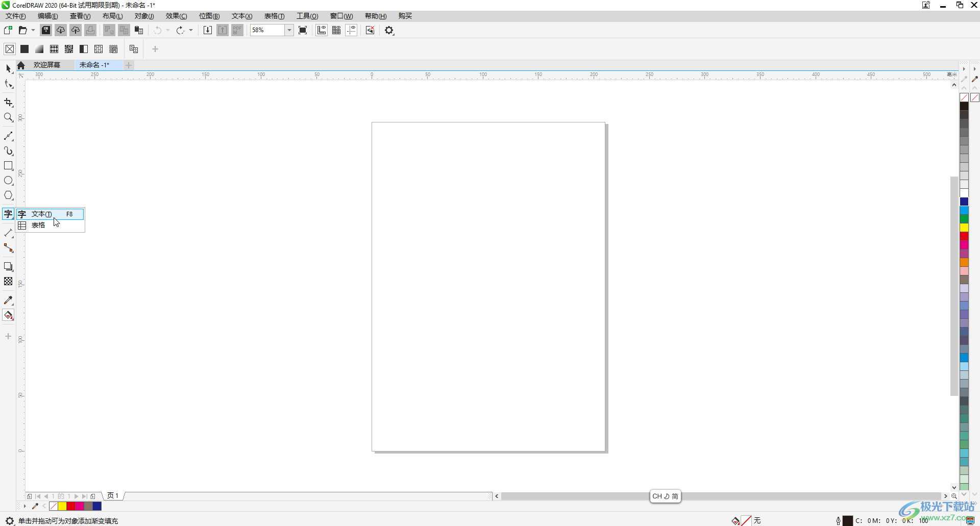This screenshot has width=980, height=526.
Task: Click the quick customize plus in toolbox
Action: click(8, 336)
